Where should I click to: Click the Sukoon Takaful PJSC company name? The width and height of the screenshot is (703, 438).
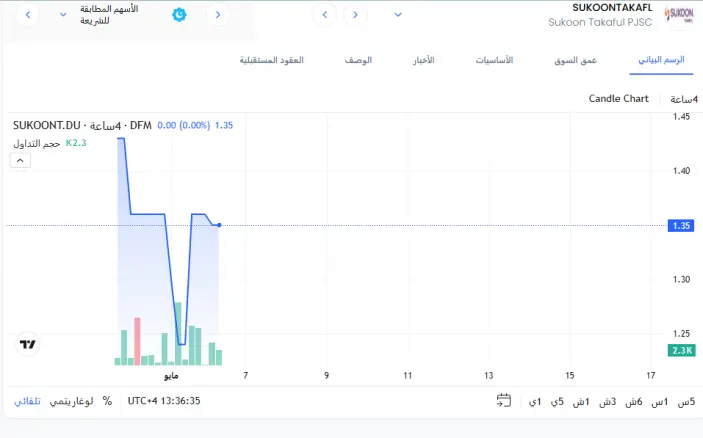(600, 22)
